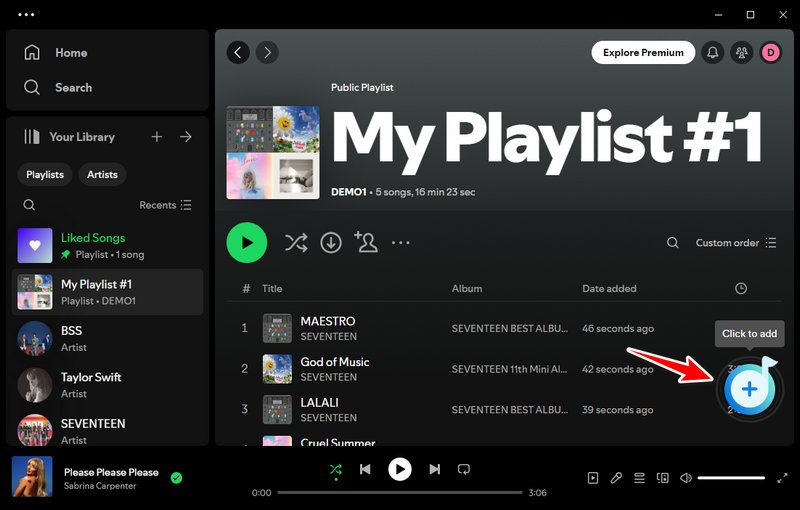Click playlist cover art collage
The width and height of the screenshot is (800, 510).
pyautogui.click(x=273, y=152)
